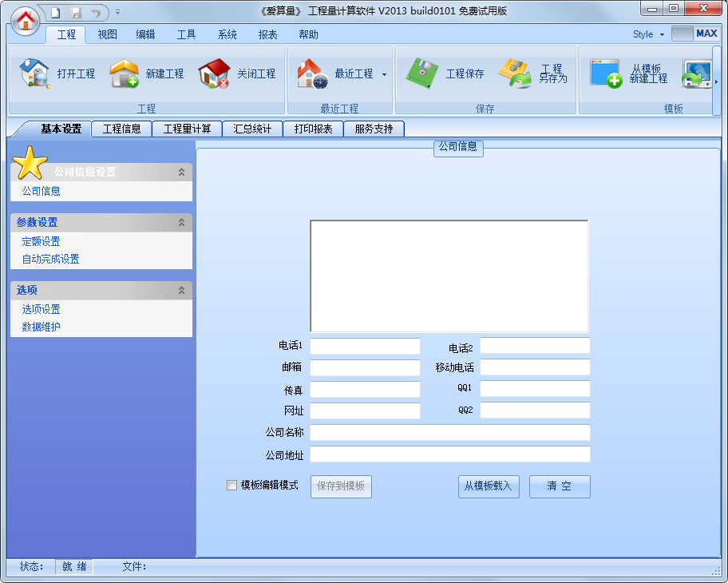Open the 视图 menu tab
Image resolution: width=728 pixels, height=583 pixels.
(x=107, y=34)
